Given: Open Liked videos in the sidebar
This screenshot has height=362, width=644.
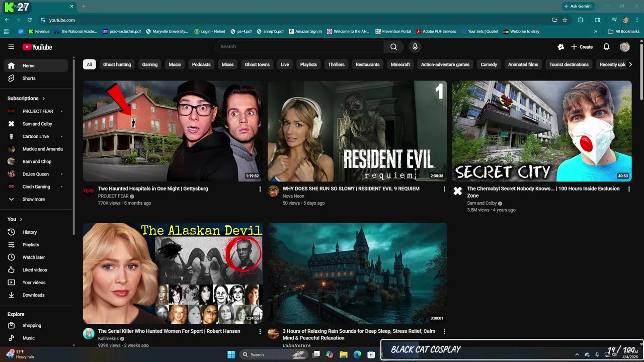Looking at the screenshot, I should coord(36,270).
